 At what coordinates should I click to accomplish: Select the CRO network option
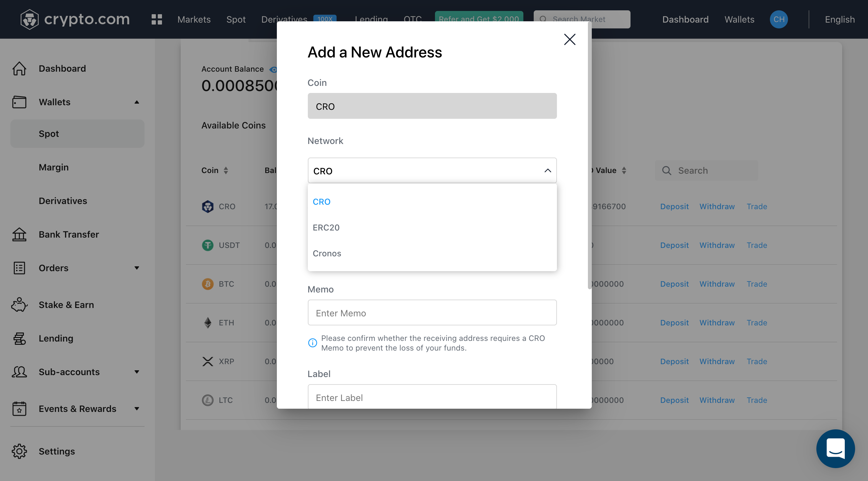tap(321, 201)
